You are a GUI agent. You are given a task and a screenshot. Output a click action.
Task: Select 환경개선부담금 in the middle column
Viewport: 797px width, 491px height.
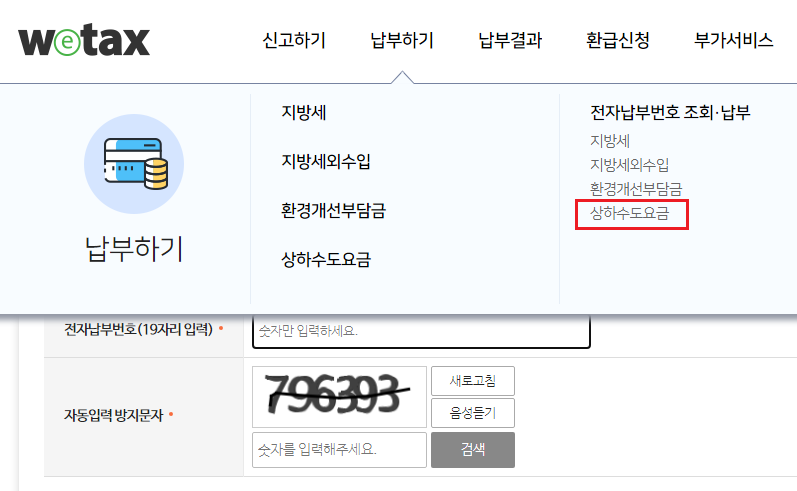tap(333, 210)
